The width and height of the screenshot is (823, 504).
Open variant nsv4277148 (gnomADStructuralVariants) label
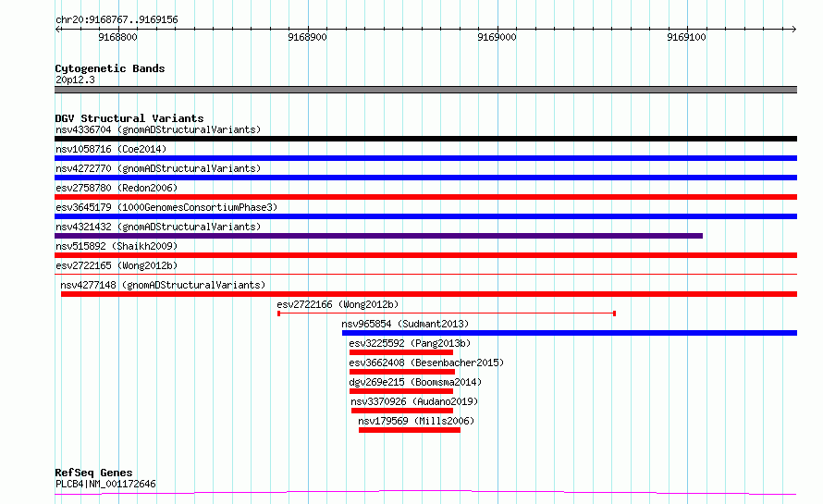click(x=163, y=285)
